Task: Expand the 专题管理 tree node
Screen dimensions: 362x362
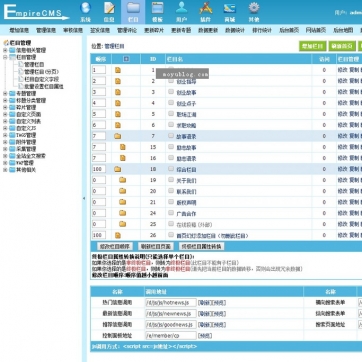Action: tap(5, 93)
